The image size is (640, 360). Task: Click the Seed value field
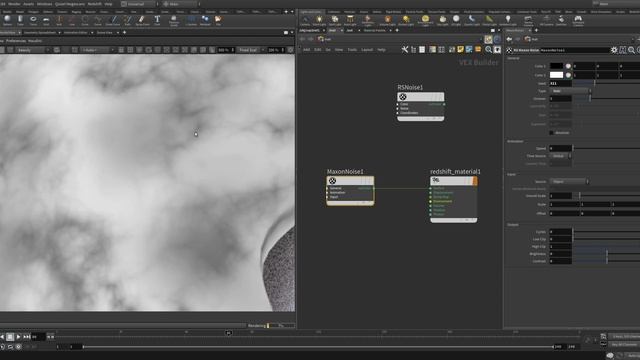point(560,83)
